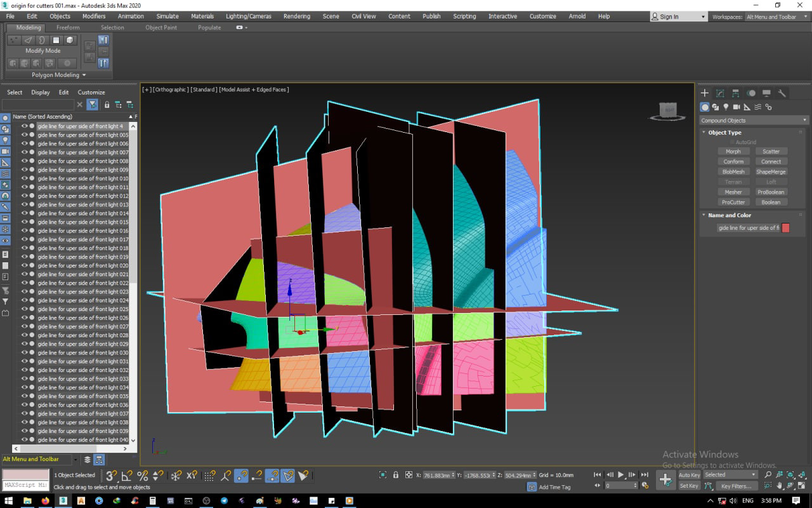This screenshot has width=812, height=508.
Task: Select the Cameras creation icon
Action: 737,107
